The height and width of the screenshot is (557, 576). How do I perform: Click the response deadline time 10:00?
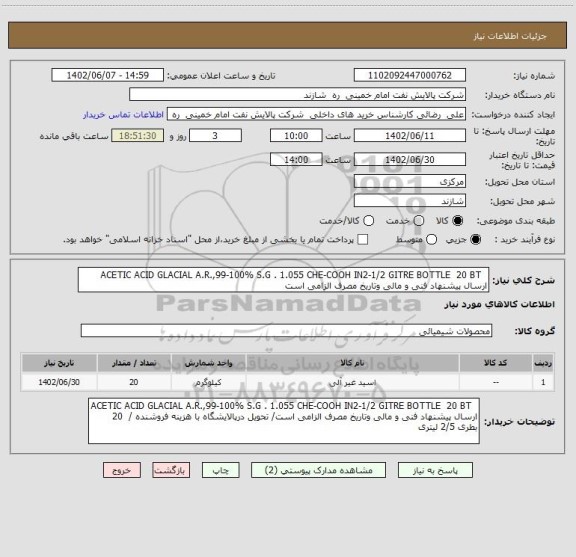pos(296,136)
